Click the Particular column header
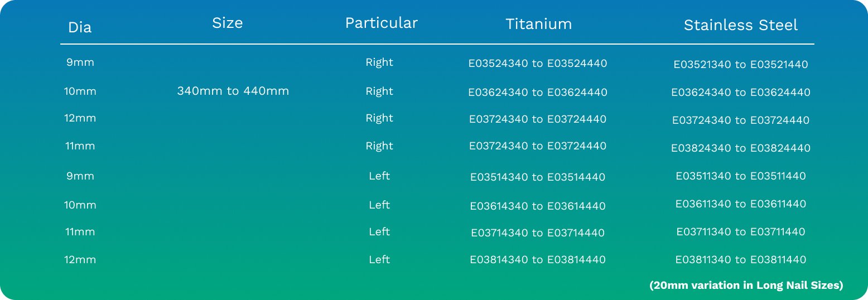868x300 pixels. point(381,23)
